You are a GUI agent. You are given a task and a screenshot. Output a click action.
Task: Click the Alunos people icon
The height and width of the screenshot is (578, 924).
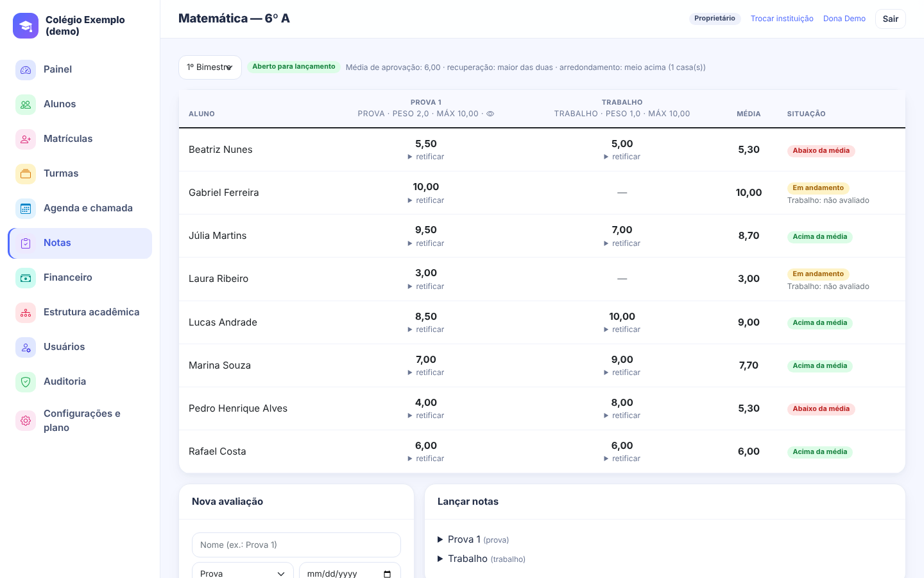[x=26, y=104]
